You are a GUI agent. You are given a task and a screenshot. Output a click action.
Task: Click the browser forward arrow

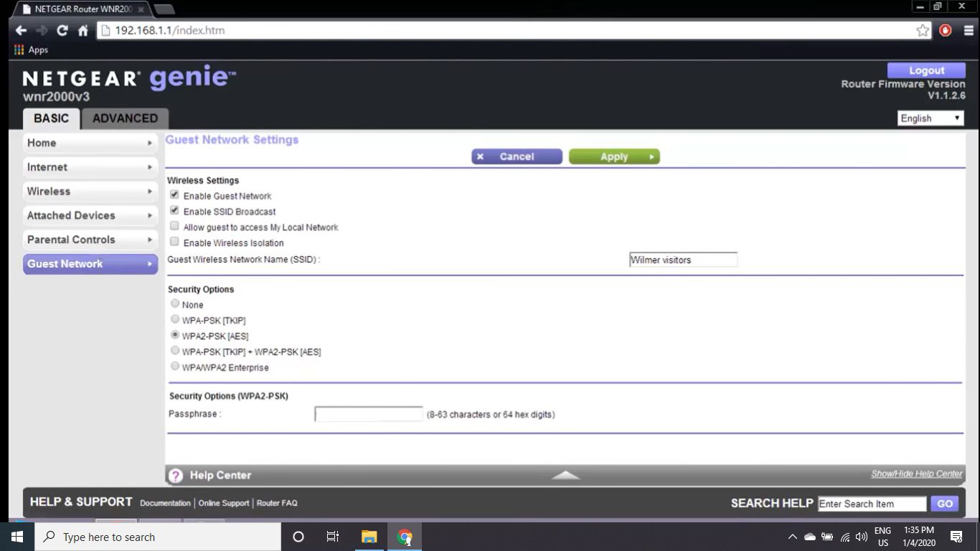pos(42,30)
